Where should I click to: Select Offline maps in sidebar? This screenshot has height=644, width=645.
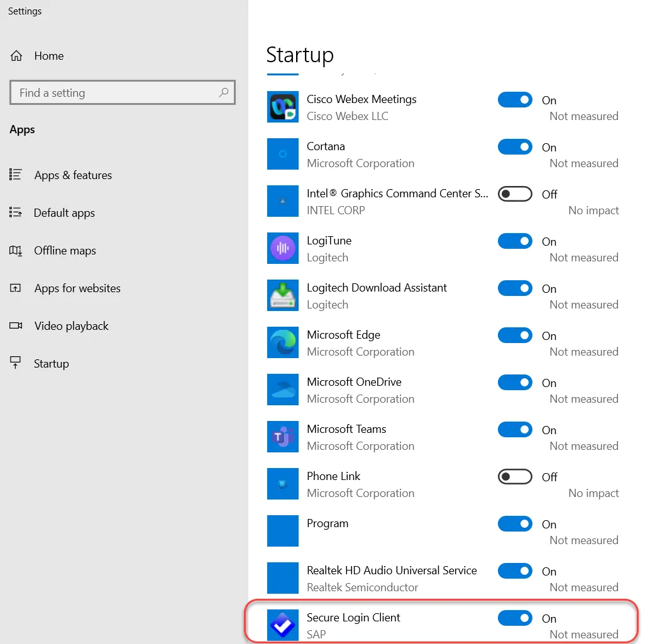[x=65, y=251]
